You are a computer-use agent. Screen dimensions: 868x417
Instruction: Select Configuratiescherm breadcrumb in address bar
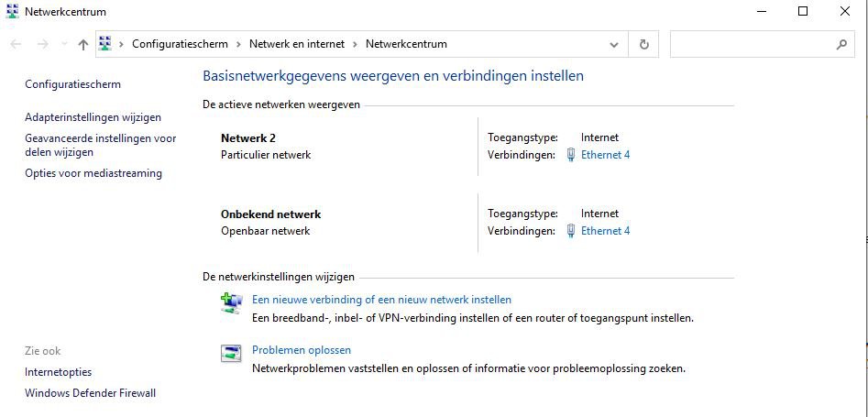click(180, 44)
